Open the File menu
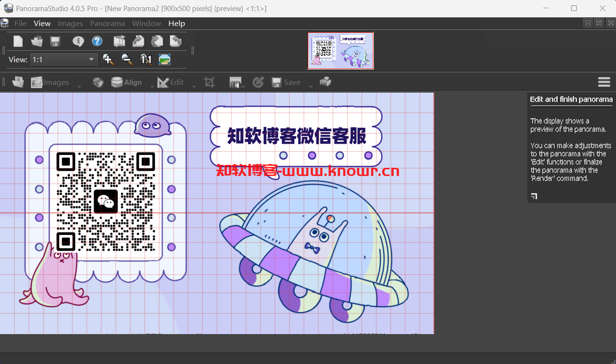The width and height of the screenshot is (616, 364). (x=20, y=23)
